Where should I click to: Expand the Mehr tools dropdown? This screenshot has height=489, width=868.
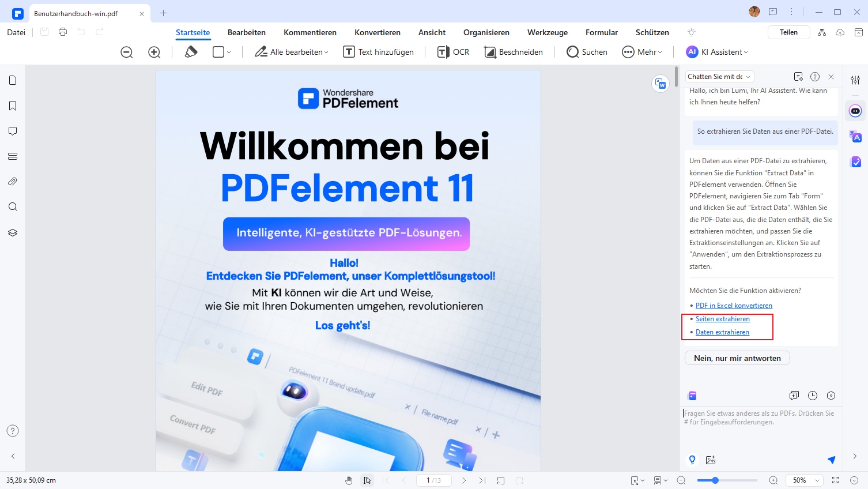click(642, 52)
